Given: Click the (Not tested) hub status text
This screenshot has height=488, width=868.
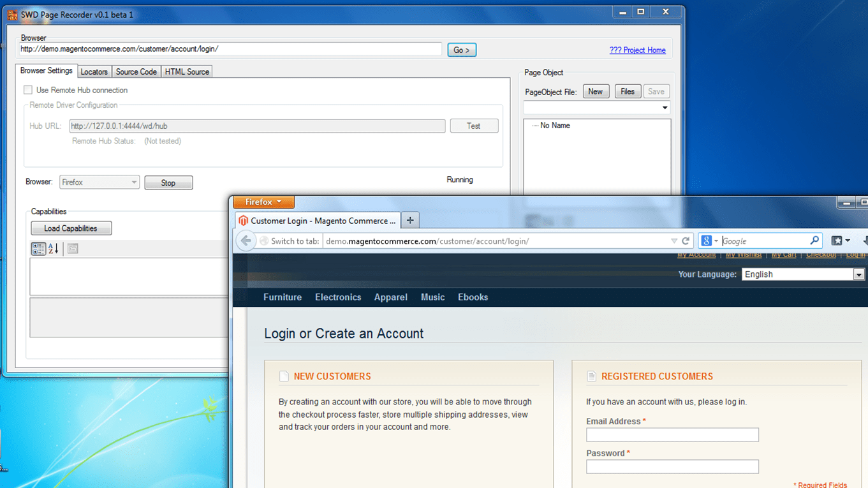Looking at the screenshot, I should coord(163,141).
